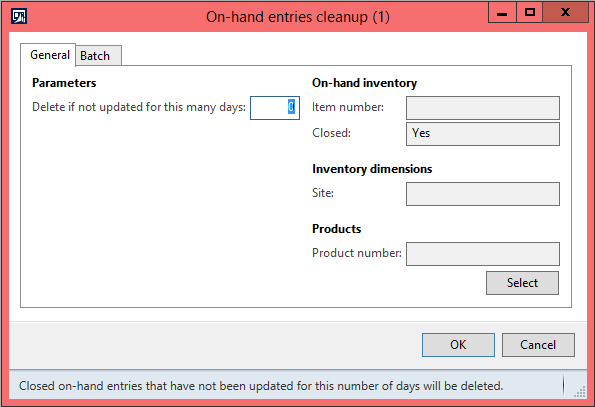Maximize the On-hand entries cleanup dialog
This screenshot has width=595, height=407.
(530, 13)
